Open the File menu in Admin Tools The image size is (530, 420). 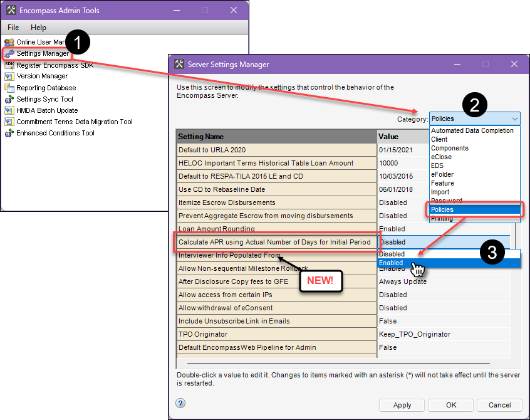coord(13,28)
